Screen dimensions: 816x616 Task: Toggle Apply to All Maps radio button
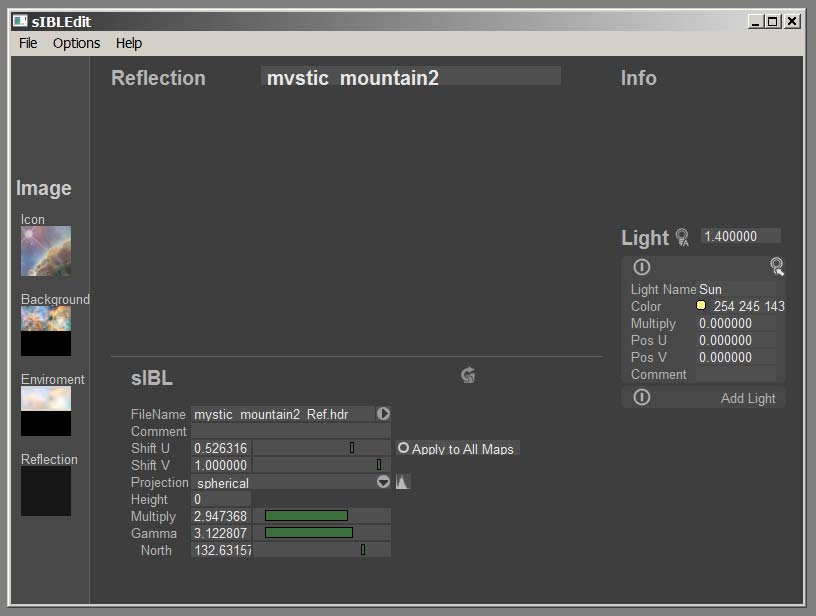[x=403, y=447]
